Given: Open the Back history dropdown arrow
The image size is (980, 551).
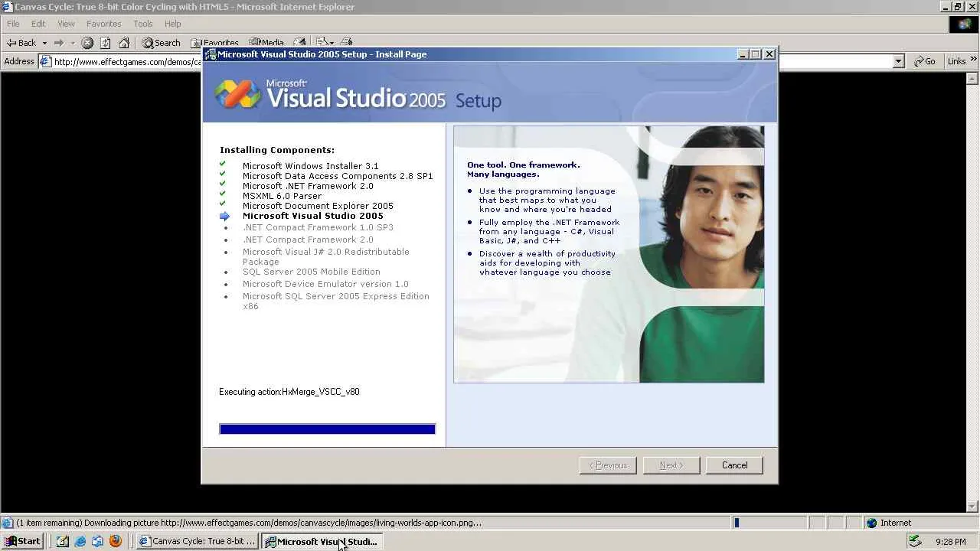Looking at the screenshot, I should (44, 43).
